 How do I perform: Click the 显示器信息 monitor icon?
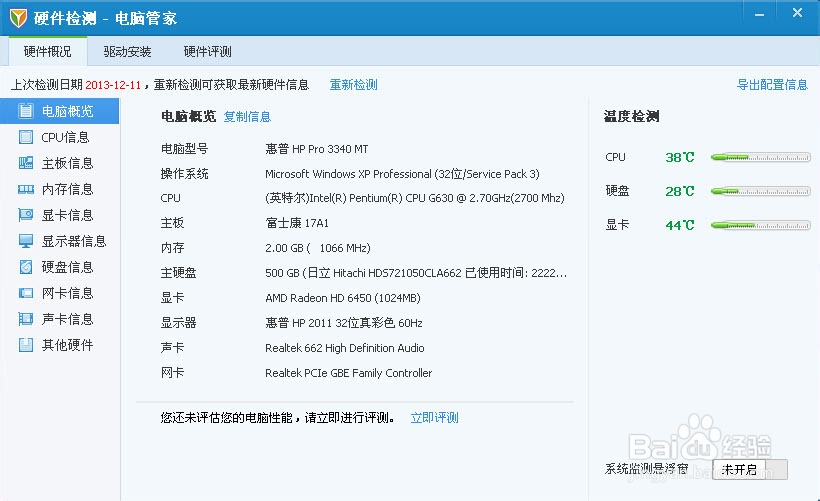point(26,241)
